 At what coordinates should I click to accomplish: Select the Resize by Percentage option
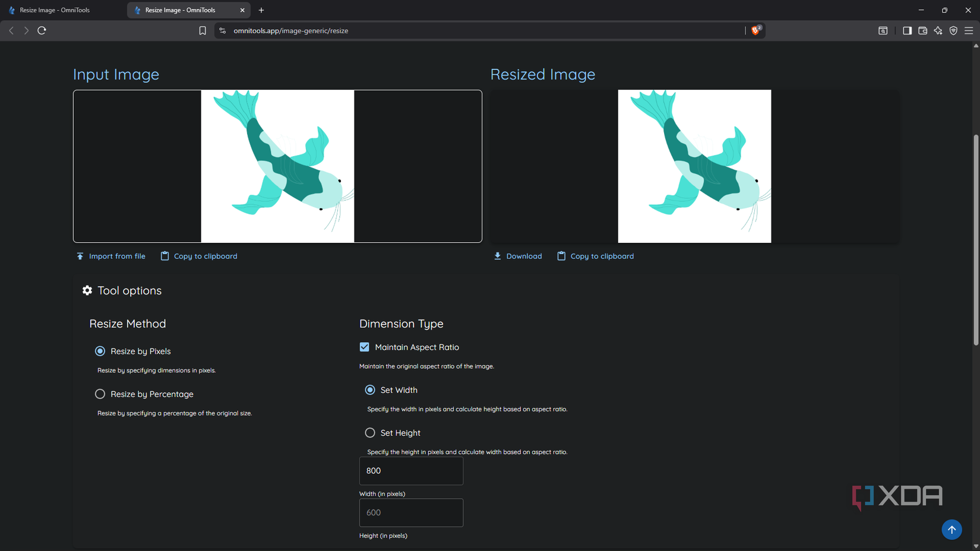point(100,394)
